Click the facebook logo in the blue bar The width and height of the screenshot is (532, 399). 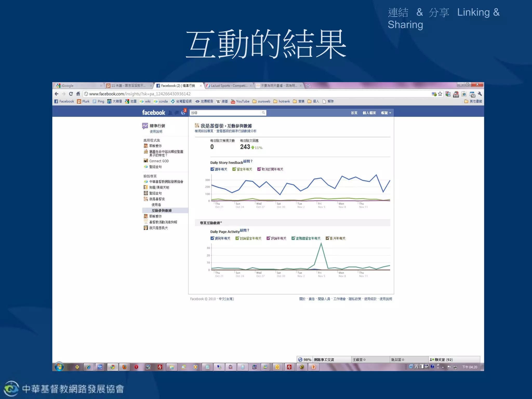(x=154, y=112)
